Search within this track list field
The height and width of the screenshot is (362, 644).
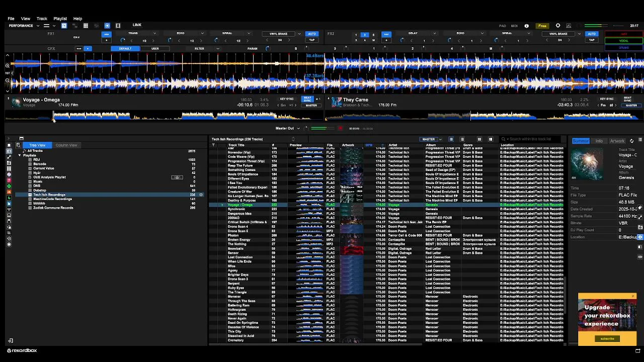530,139
